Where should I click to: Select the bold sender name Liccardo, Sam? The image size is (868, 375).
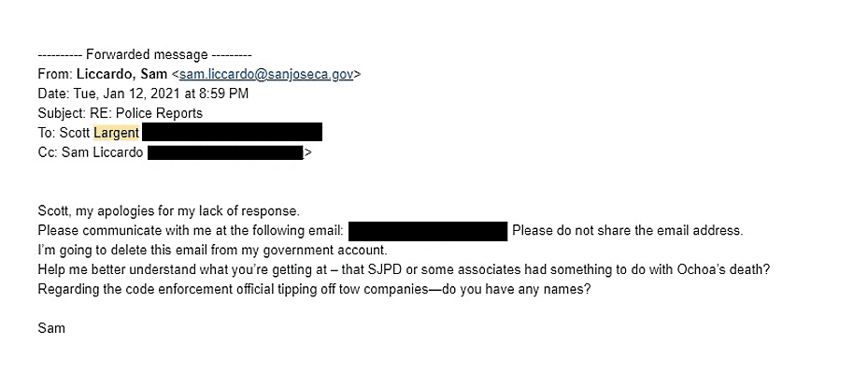coord(121,74)
